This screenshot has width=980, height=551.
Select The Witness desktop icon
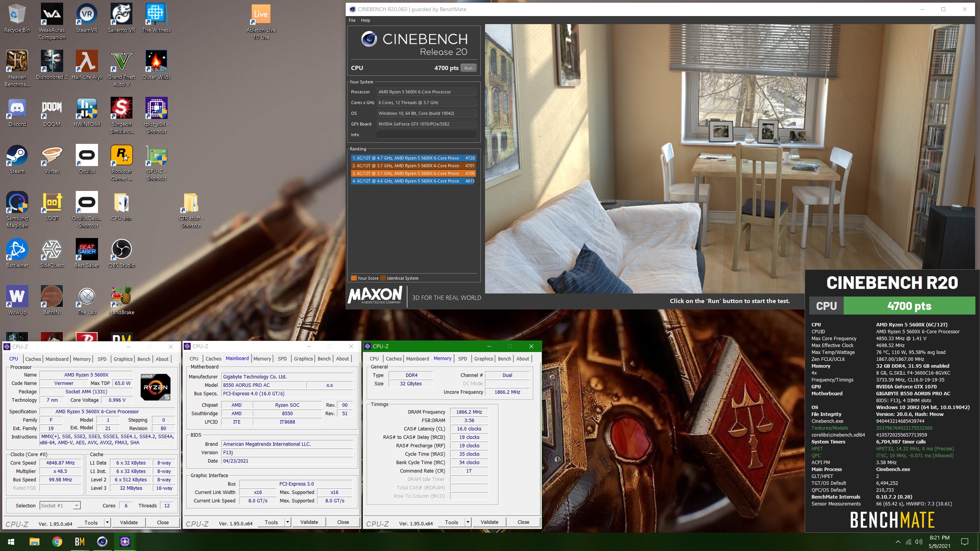pyautogui.click(x=156, y=18)
